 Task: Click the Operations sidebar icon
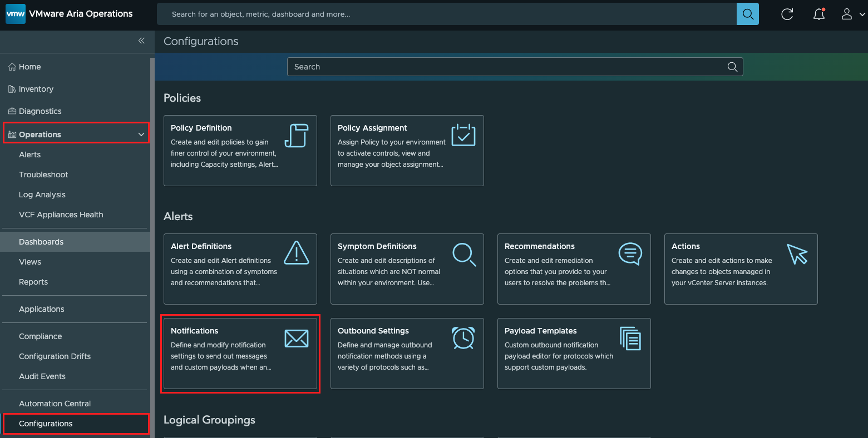point(12,135)
